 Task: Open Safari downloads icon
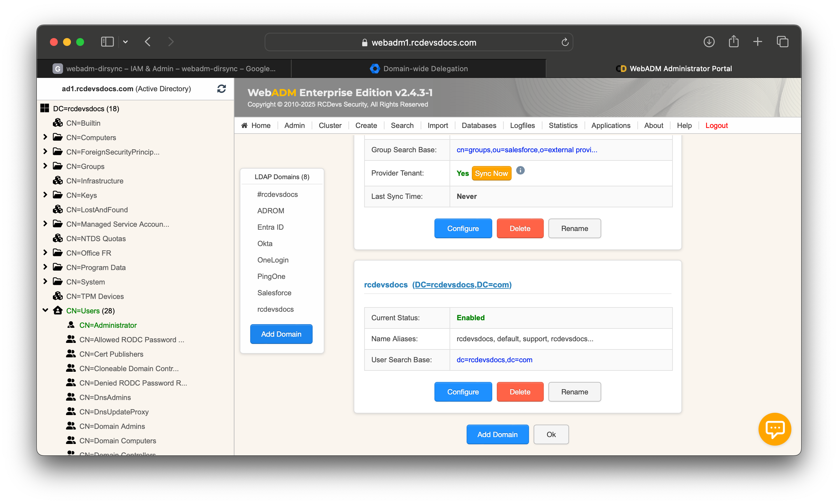(709, 42)
